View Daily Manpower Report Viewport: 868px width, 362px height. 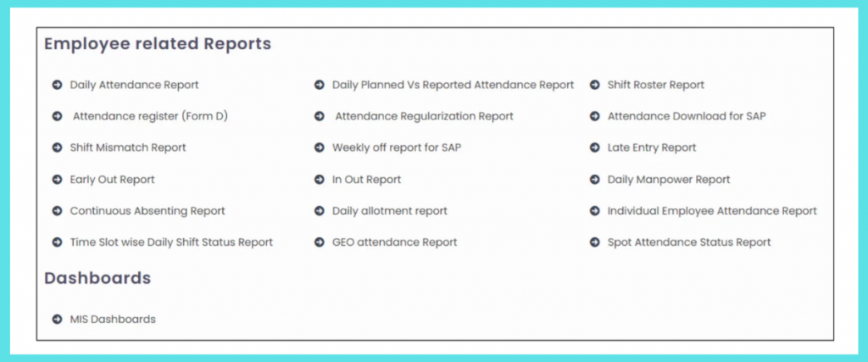click(x=669, y=180)
